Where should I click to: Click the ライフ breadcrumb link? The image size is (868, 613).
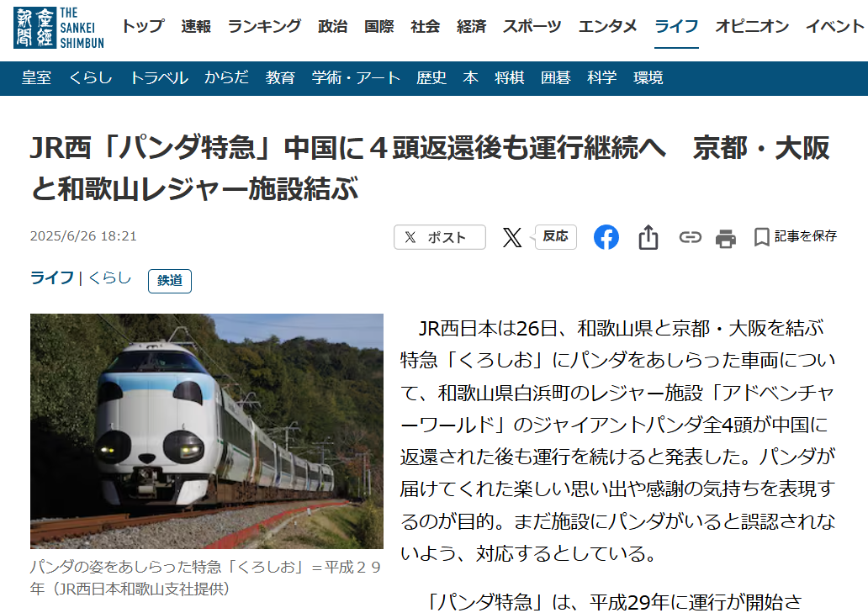click(52, 277)
